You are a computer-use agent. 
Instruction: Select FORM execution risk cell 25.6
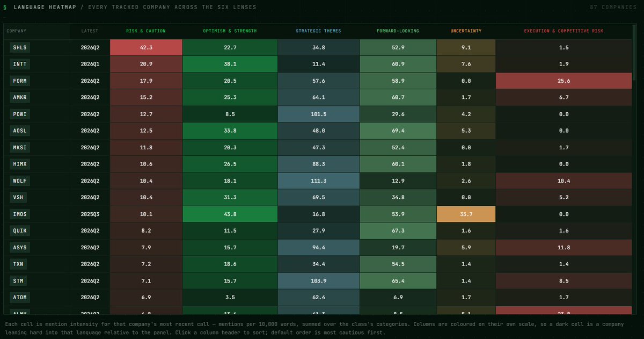(563, 81)
